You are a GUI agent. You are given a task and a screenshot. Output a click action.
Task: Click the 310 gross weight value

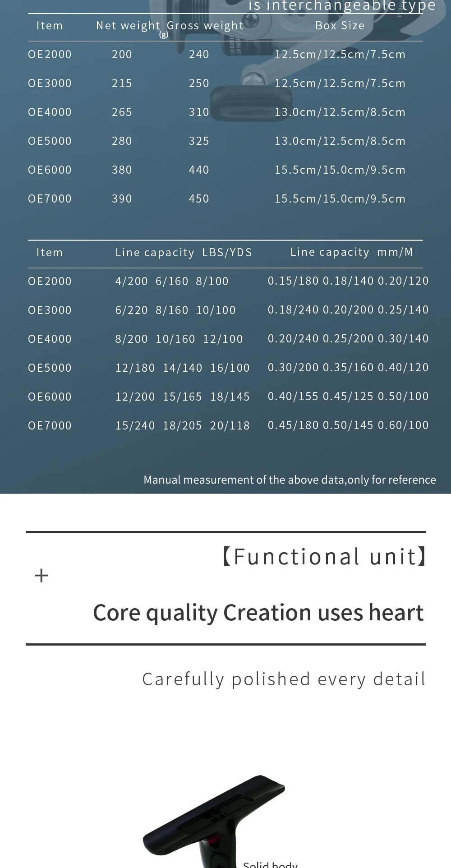(199, 112)
